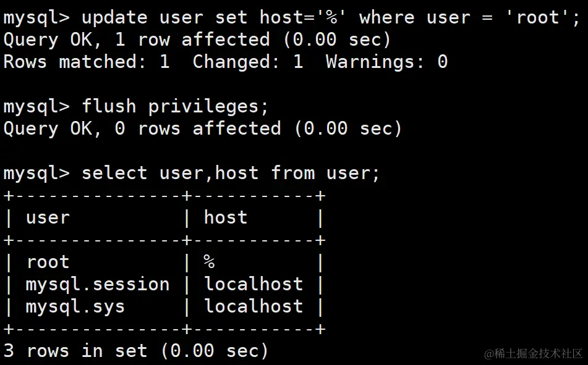This screenshot has width=588, height=365.
Task: Click the update user set host command line
Action: tap(292, 18)
